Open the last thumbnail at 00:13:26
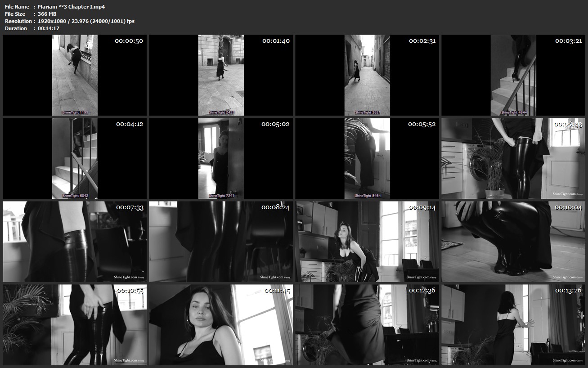The height and width of the screenshot is (368, 588). point(513,325)
